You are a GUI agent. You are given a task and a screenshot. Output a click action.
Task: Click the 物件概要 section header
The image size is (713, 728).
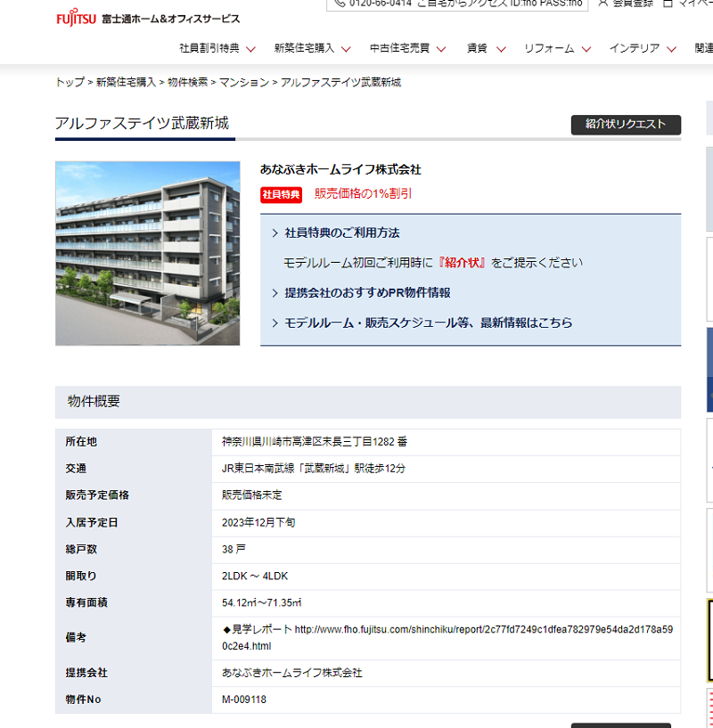pyautogui.click(x=368, y=402)
